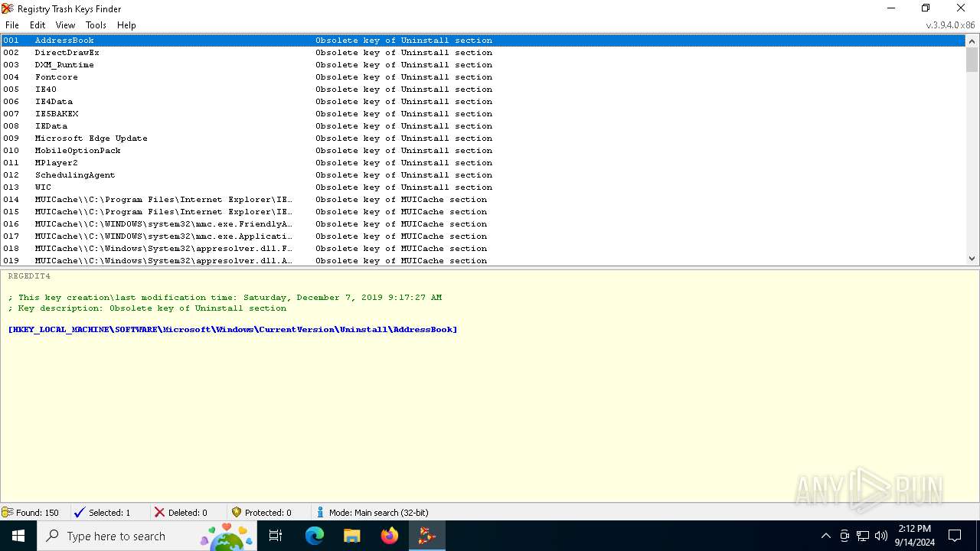Click the Deleted: 0 red X status icon
The height and width of the screenshot is (551, 980).
pos(159,513)
